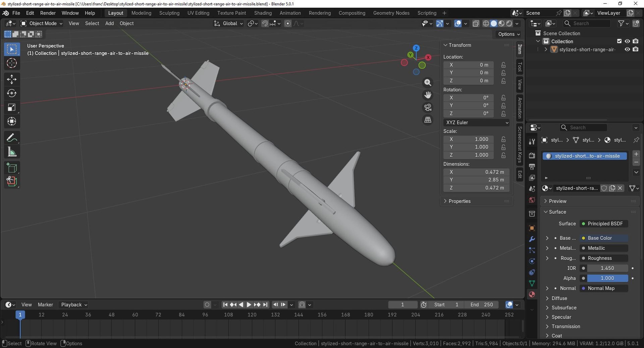644x348 pixels.
Task: Open Modifiers wrench tab in properties
Action: point(532,239)
